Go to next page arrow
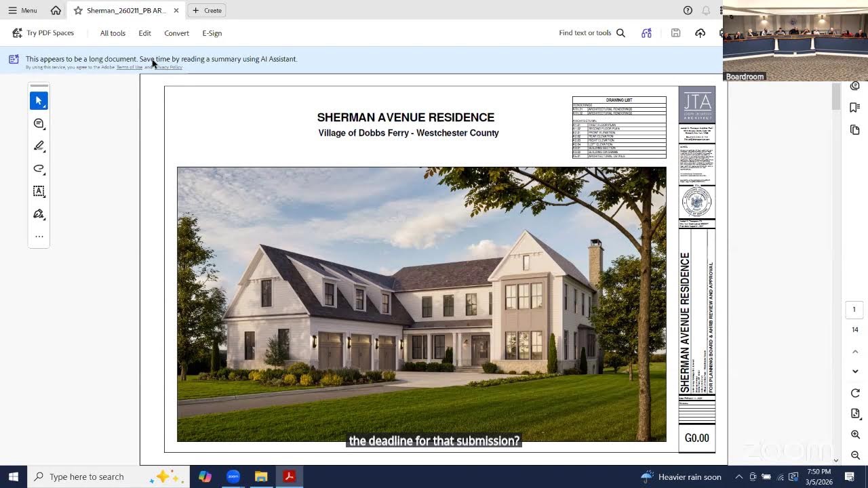The height and width of the screenshot is (488, 868). (854, 371)
